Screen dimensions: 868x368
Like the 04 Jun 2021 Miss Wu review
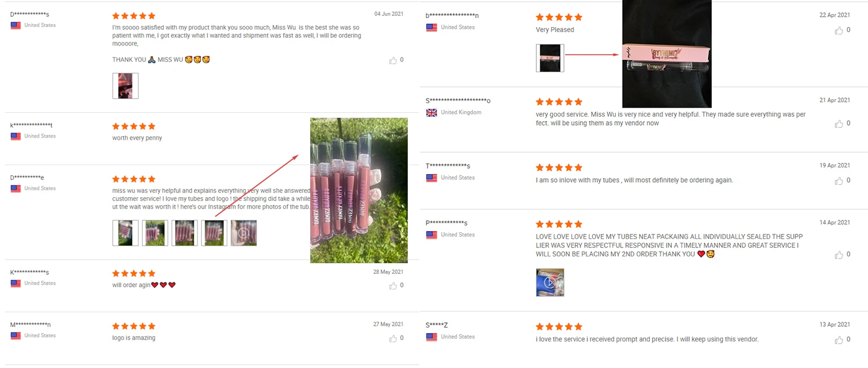click(x=393, y=60)
